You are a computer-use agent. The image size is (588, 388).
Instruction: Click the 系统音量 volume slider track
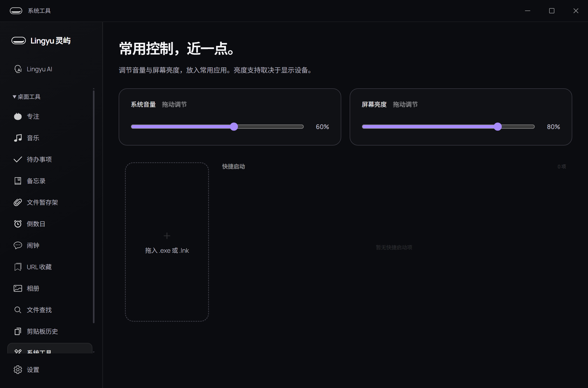(x=217, y=127)
